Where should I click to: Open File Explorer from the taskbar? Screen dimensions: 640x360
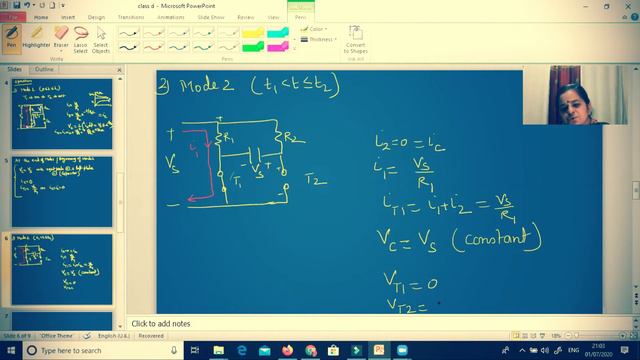tap(218, 350)
